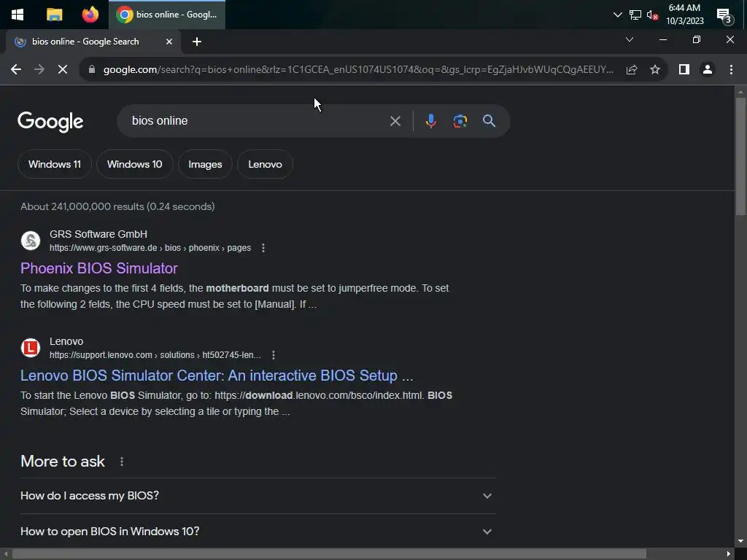Open the Chrome tab search dropdown
The width and height of the screenshot is (747, 560).
pyautogui.click(x=630, y=39)
